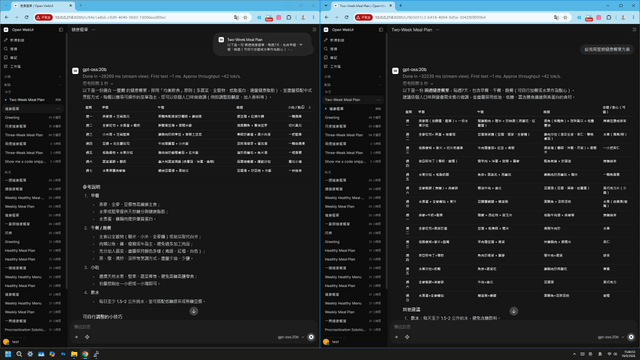Select the Two-Week Meal Plan browser tab in right window
640x360 pixels.
[x=362, y=6]
